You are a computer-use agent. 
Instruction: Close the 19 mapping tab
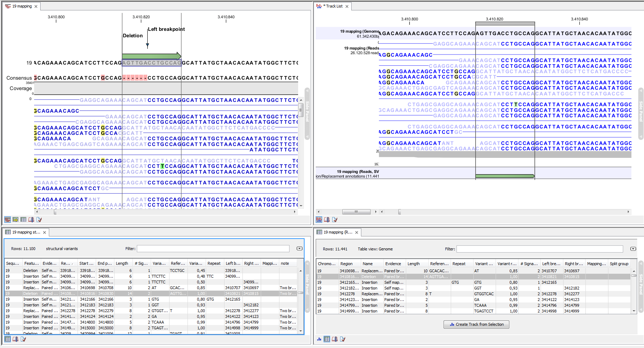click(x=36, y=6)
